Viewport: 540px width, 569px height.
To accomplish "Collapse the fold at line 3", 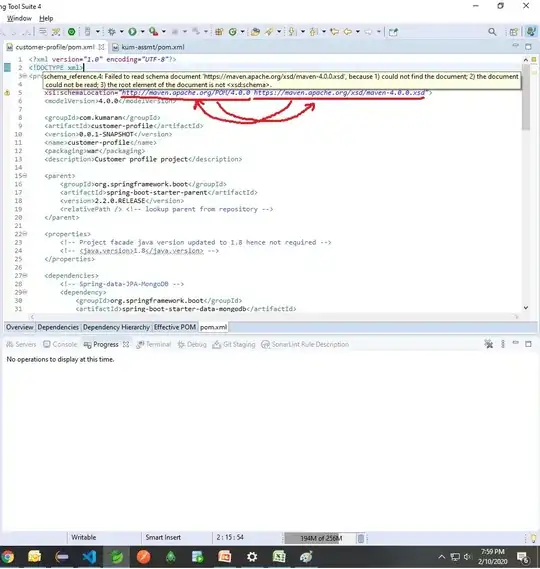I will pyautogui.click(x=25, y=76).
